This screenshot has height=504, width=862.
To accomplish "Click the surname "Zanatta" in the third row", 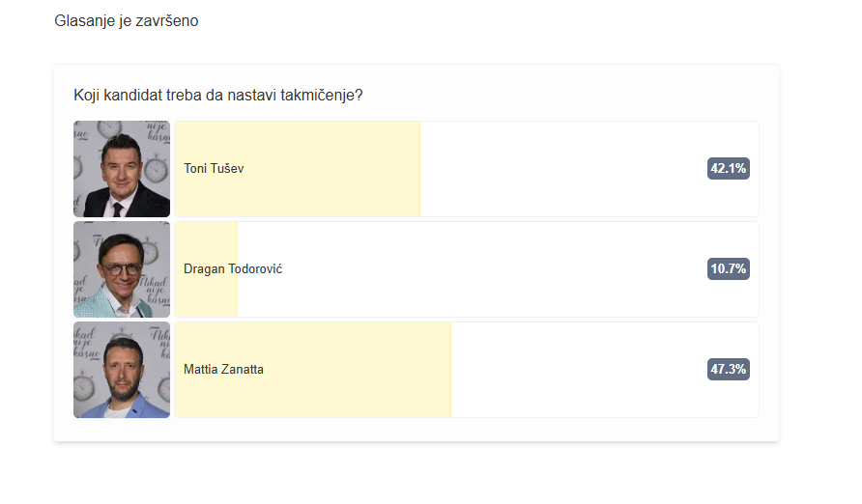I will (243, 370).
